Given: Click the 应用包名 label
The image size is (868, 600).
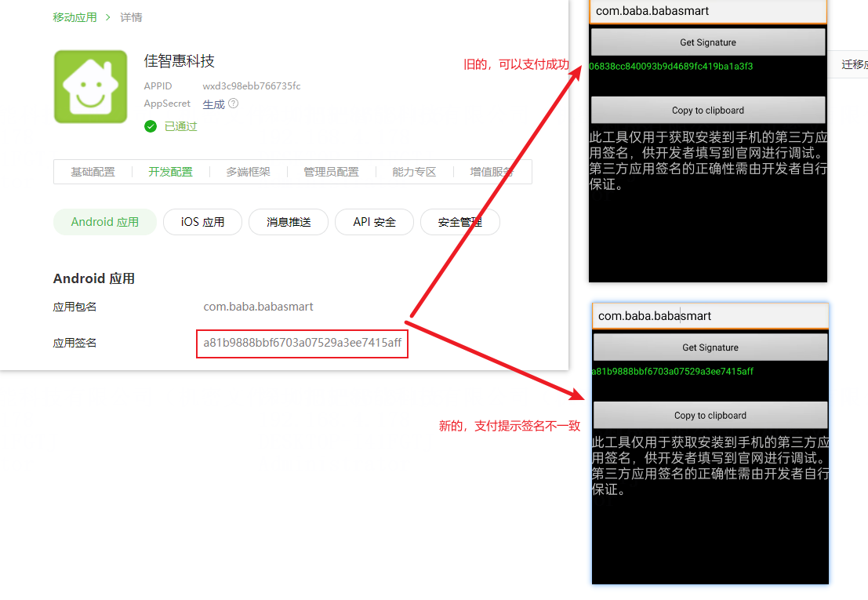Looking at the screenshot, I should [x=74, y=307].
